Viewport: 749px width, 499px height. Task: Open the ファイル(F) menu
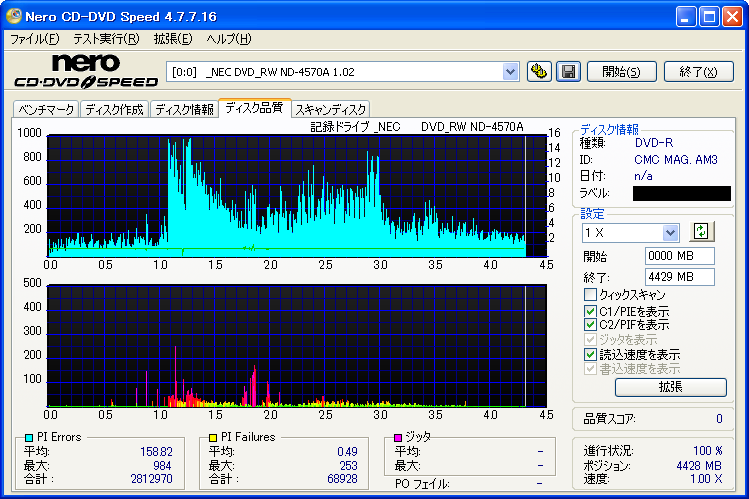[35, 39]
